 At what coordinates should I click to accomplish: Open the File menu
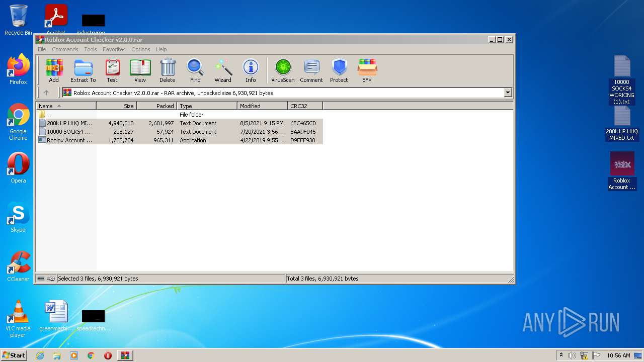tap(42, 49)
